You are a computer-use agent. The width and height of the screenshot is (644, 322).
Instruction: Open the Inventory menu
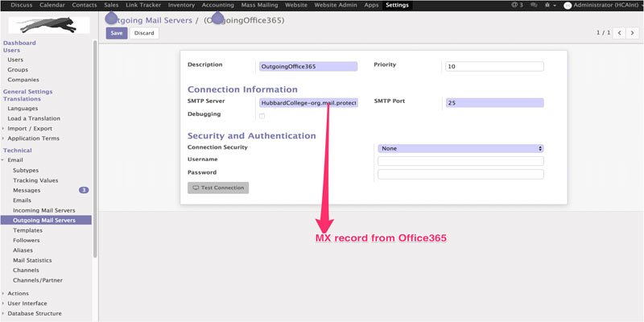pyautogui.click(x=182, y=6)
